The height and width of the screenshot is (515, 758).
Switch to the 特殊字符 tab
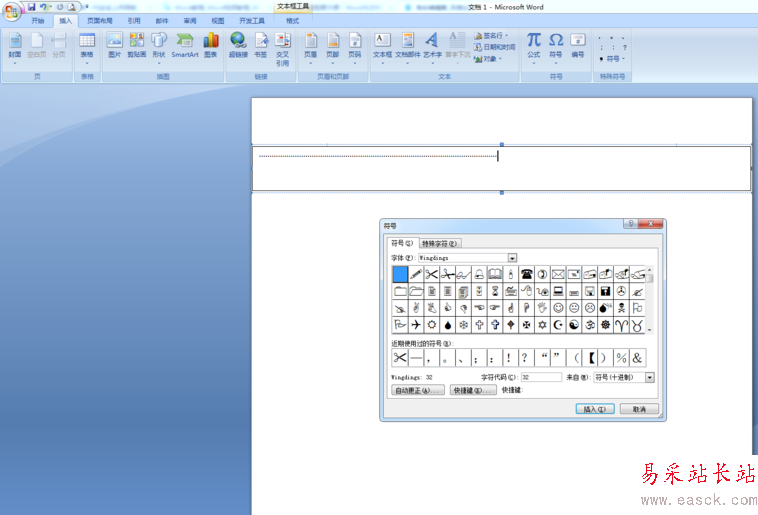click(x=440, y=243)
